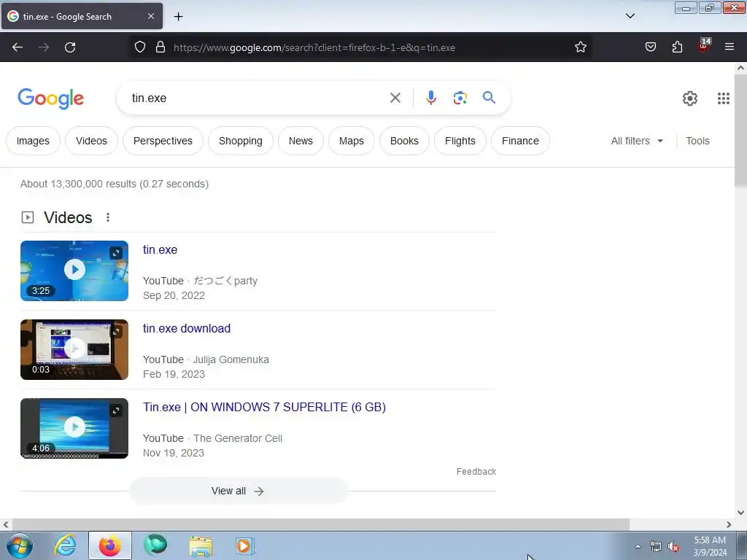
Task: Open the ad blocker extension showing 14
Action: pos(704,46)
